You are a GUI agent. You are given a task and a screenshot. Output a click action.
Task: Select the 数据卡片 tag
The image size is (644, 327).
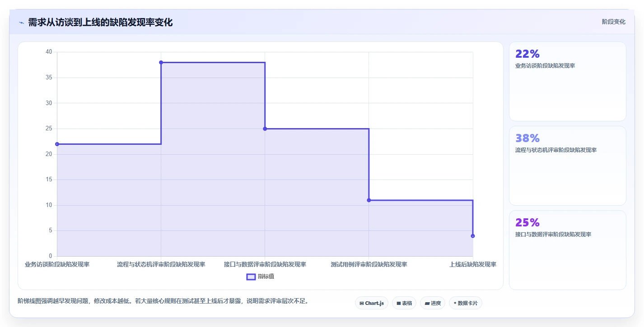coord(466,303)
